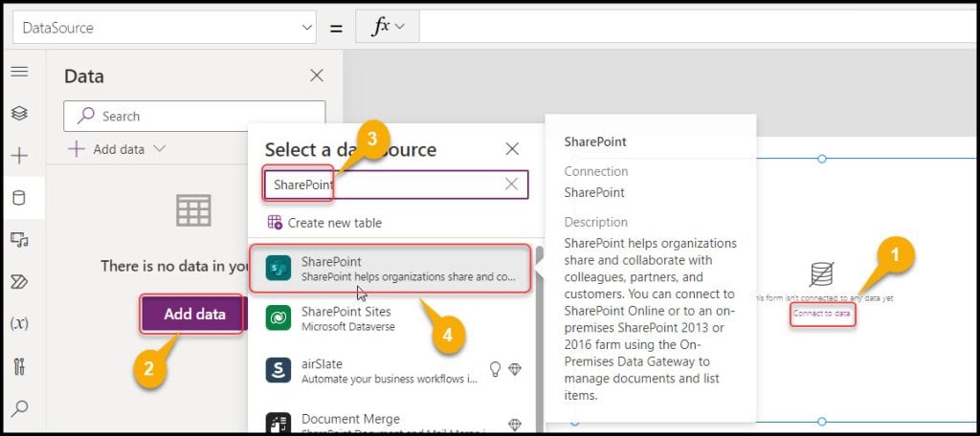Click the Connect to data link

(821, 313)
